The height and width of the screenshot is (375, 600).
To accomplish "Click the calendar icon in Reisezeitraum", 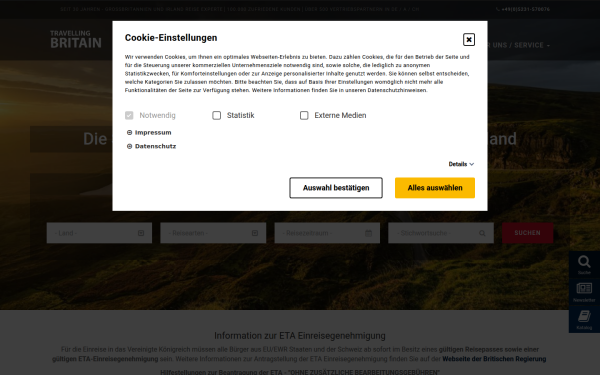I will click(368, 233).
